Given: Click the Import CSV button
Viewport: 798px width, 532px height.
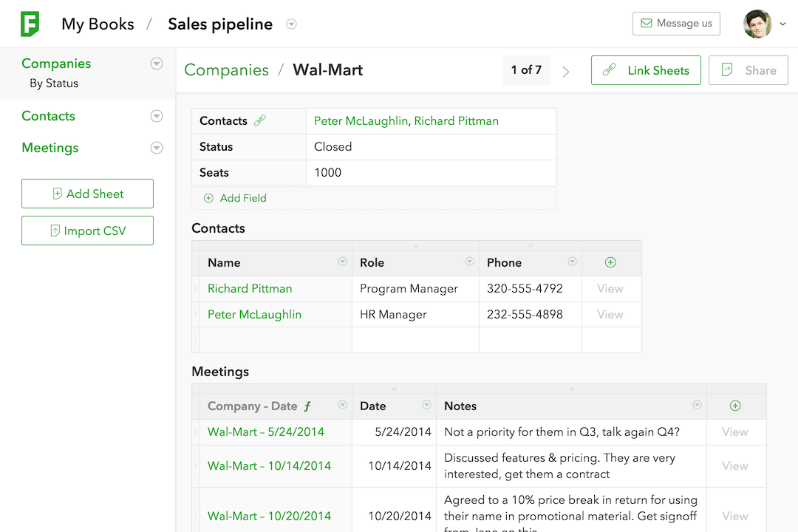Looking at the screenshot, I should pyautogui.click(x=87, y=231).
